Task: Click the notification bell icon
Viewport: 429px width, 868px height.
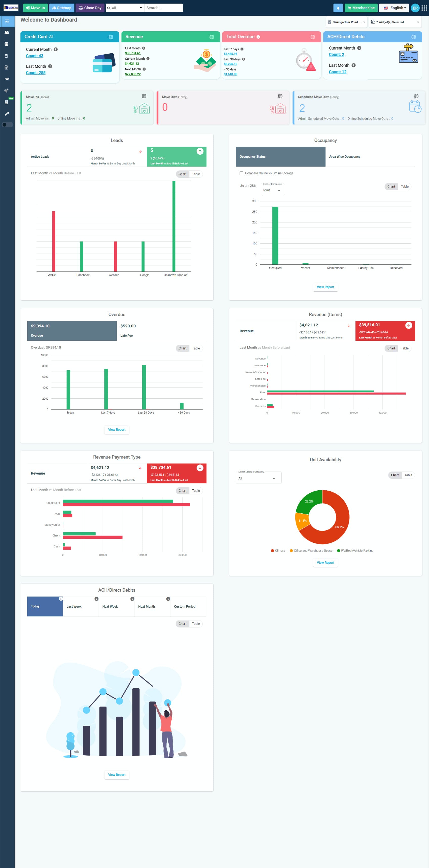Action: click(x=338, y=8)
